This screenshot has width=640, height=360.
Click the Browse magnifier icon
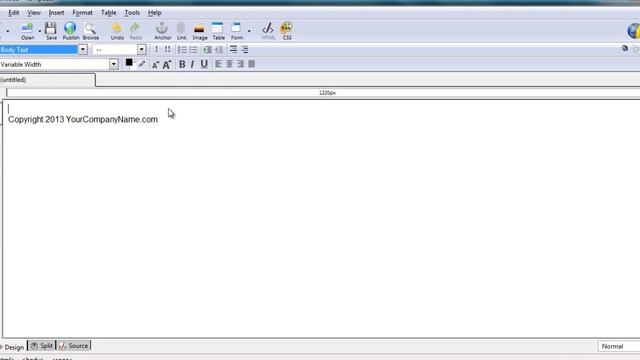91,31
